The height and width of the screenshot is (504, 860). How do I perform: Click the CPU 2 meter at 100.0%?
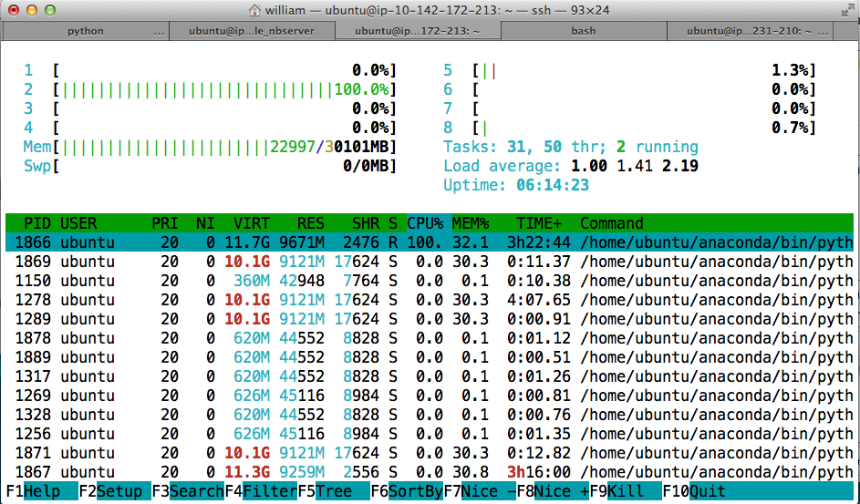210,89
